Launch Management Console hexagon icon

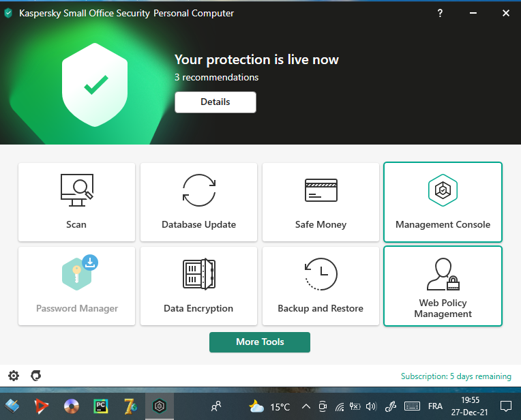pos(443,190)
